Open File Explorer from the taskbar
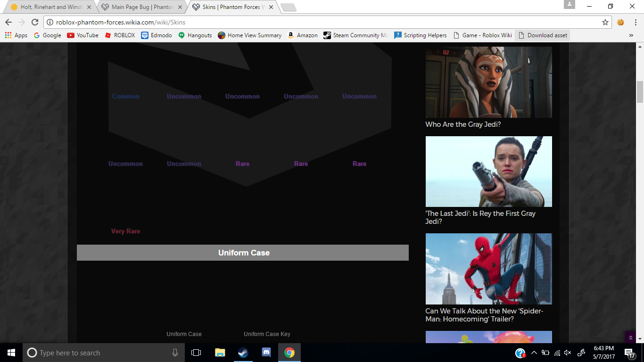The image size is (644, 362). tap(220, 353)
